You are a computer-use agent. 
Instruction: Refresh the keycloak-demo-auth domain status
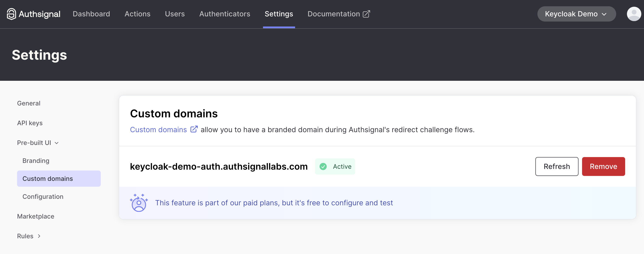coord(557,166)
